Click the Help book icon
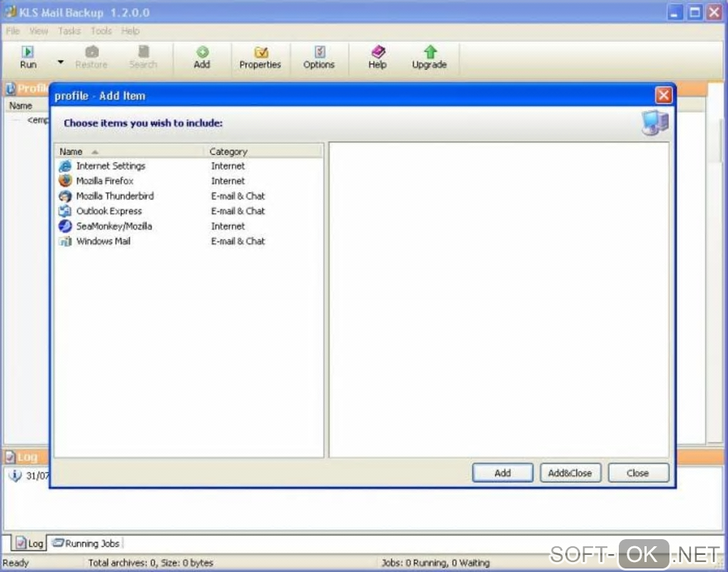The image size is (728, 572). pyautogui.click(x=378, y=51)
